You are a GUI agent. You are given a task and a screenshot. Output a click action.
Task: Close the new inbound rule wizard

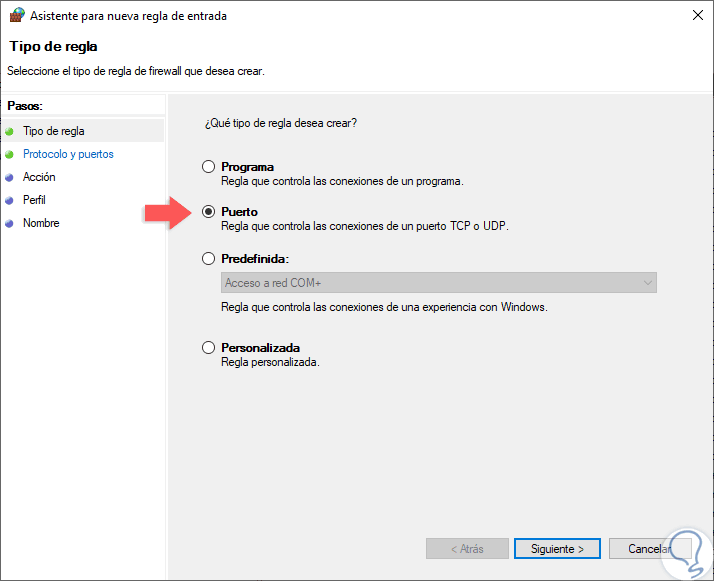click(x=695, y=15)
